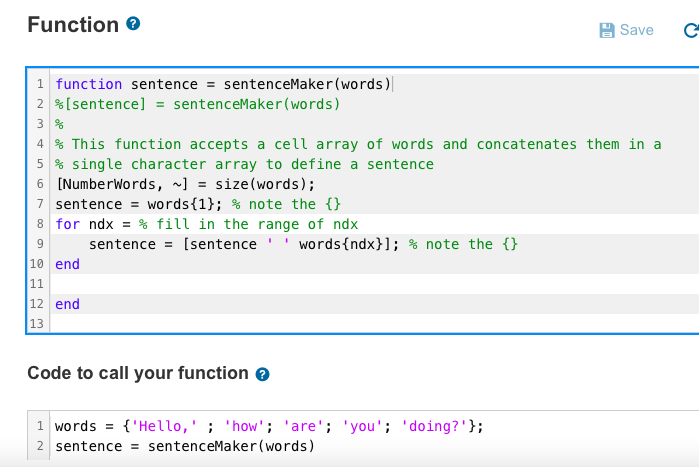Image resolution: width=699 pixels, height=467 pixels.
Task: Click line number 8 in function editor
Action: pos(40,224)
